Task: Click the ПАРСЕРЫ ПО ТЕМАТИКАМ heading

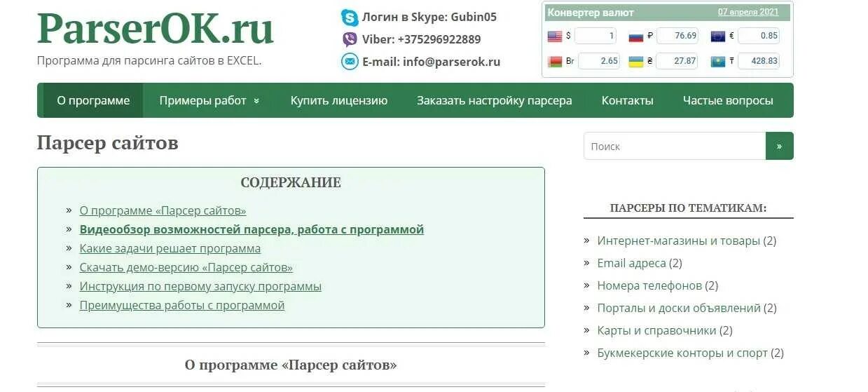Action: pos(689,208)
